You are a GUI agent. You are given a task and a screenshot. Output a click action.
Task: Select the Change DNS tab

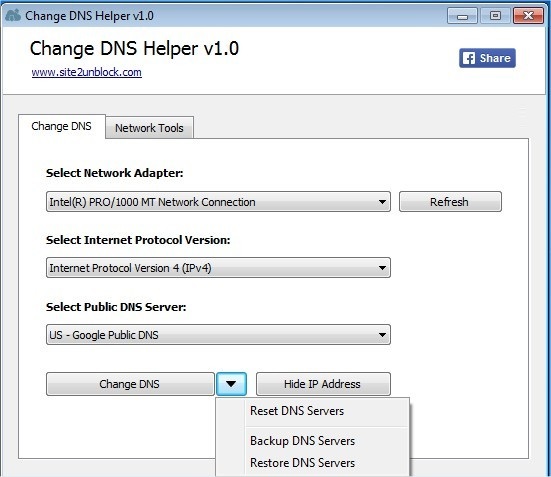point(61,126)
